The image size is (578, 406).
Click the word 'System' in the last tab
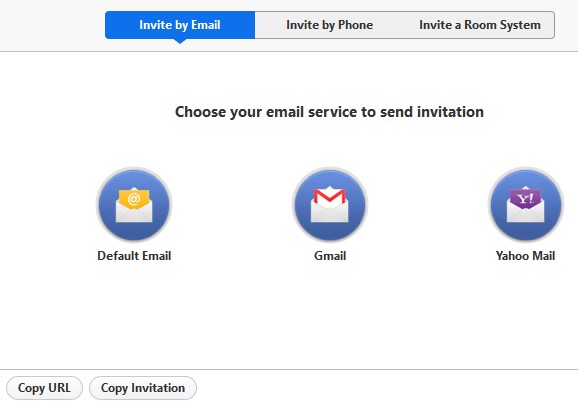[x=521, y=25]
